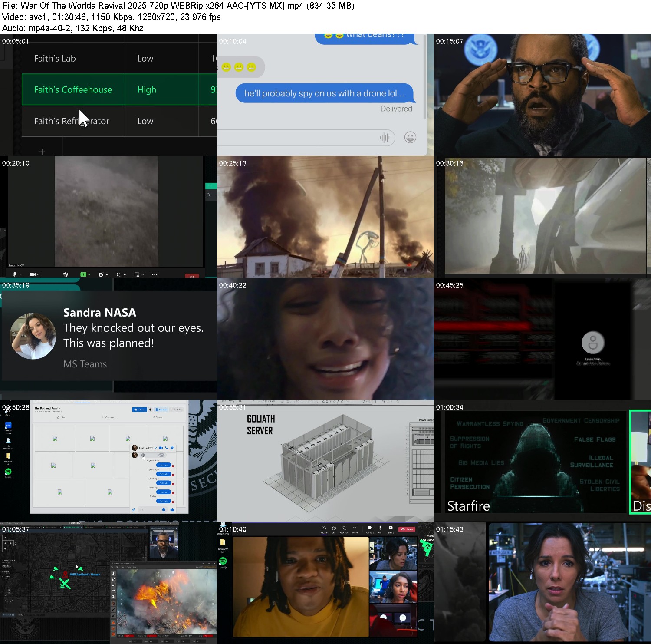Start a phone call in the Radford chat popup
The width and height of the screenshot is (651, 644).
tap(167, 448)
